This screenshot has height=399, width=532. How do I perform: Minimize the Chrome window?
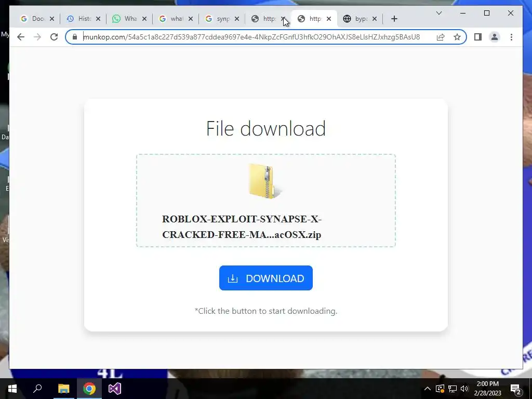[x=463, y=13]
